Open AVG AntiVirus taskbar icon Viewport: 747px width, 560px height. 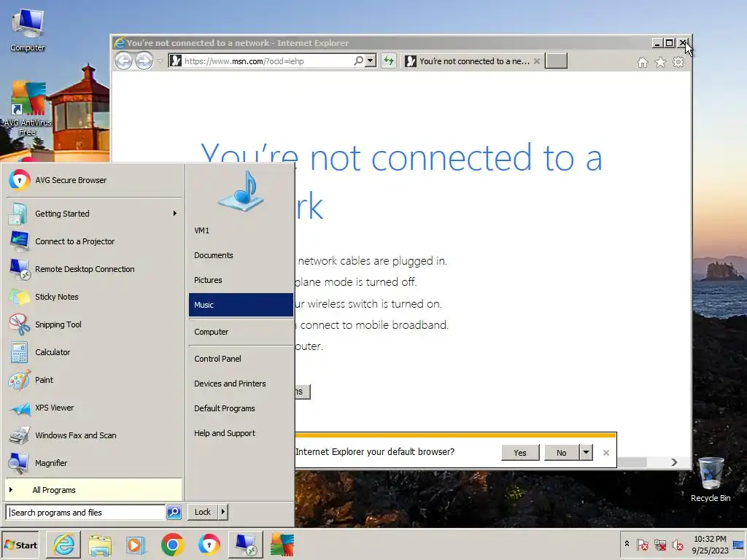(x=282, y=545)
